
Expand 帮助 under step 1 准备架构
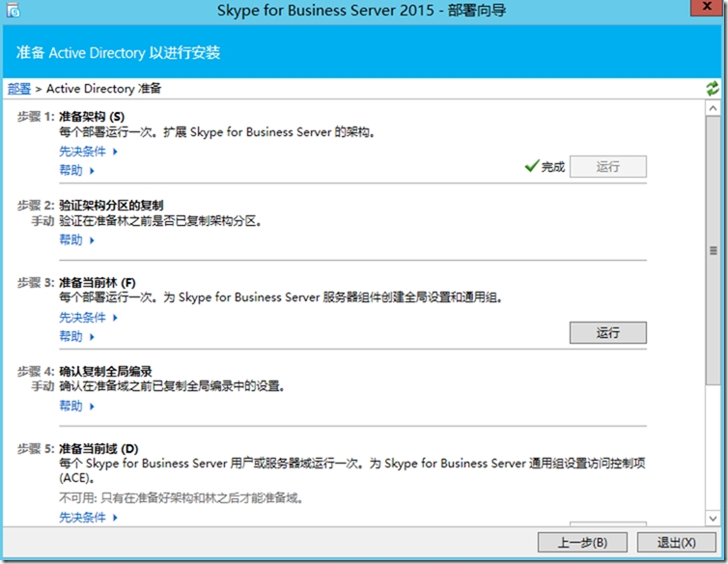76,171
